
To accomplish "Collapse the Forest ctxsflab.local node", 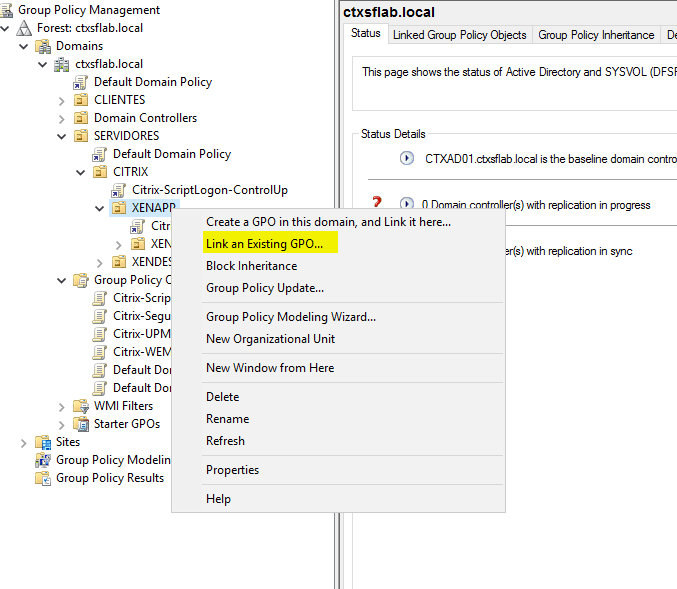I will point(5,28).
